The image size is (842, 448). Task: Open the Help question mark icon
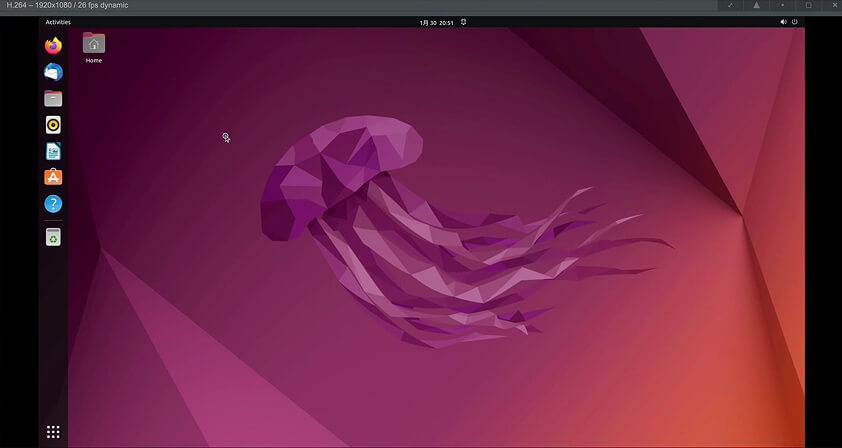53,204
